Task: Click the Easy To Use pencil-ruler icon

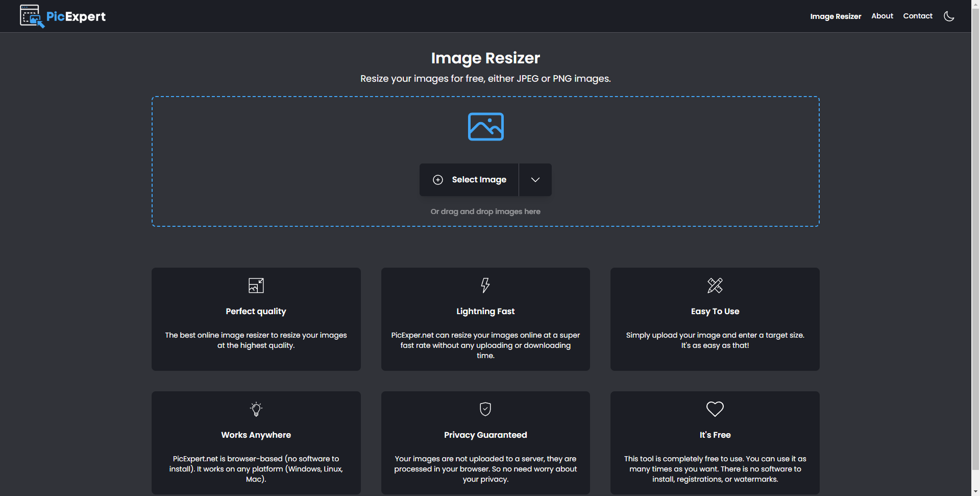Action: (x=715, y=286)
